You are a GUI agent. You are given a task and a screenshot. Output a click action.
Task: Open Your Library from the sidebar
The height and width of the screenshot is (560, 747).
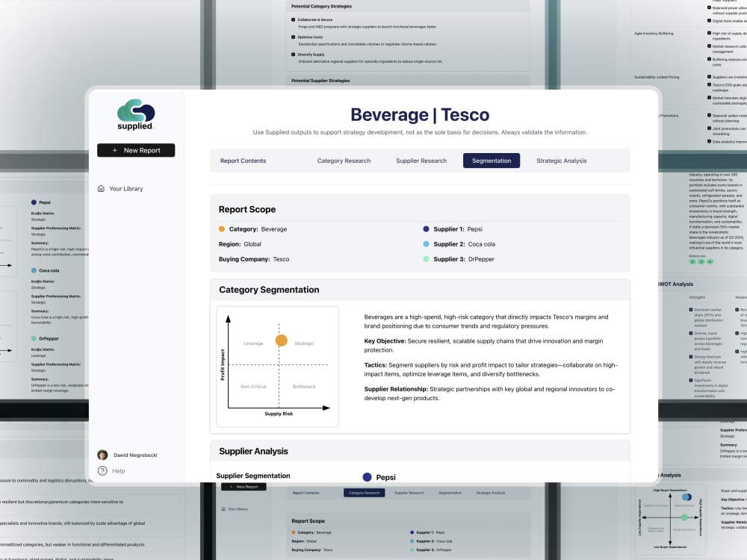click(x=125, y=189)
